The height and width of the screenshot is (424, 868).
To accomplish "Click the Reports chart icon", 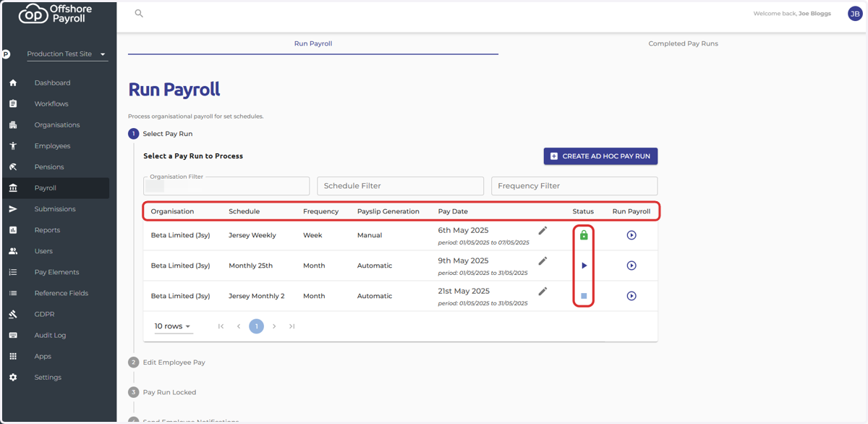I will [x=13, y=230].
